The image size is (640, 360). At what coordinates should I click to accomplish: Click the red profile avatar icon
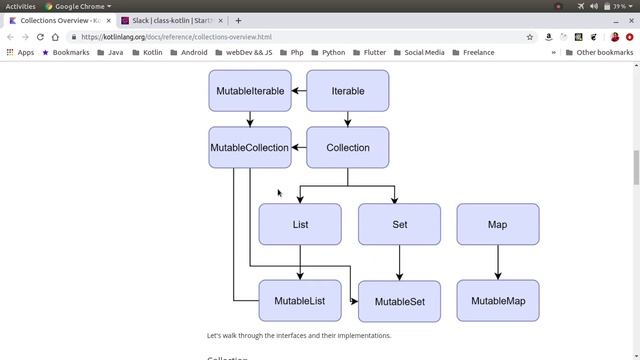point(615,37)
